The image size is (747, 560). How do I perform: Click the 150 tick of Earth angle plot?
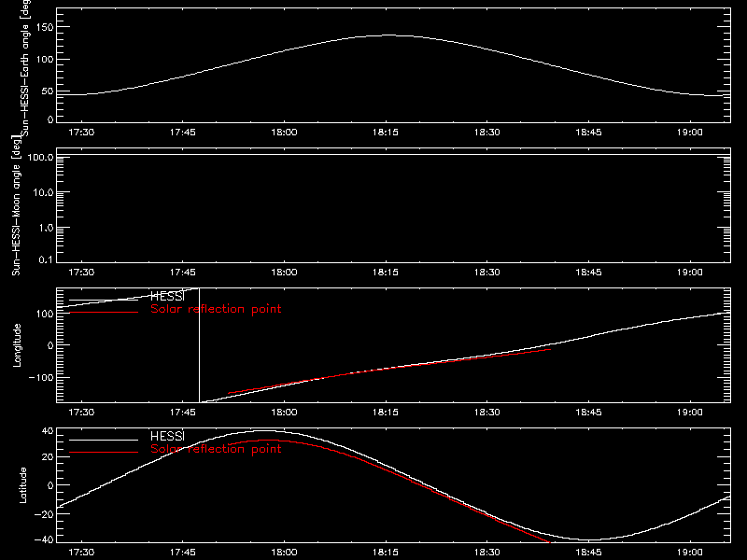[44, 28]
